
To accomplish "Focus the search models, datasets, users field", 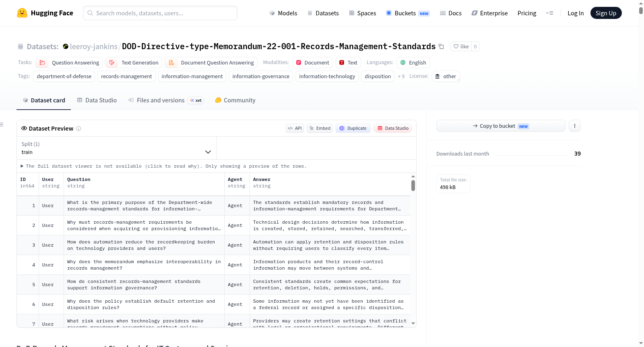I will (x=160, y=13).
